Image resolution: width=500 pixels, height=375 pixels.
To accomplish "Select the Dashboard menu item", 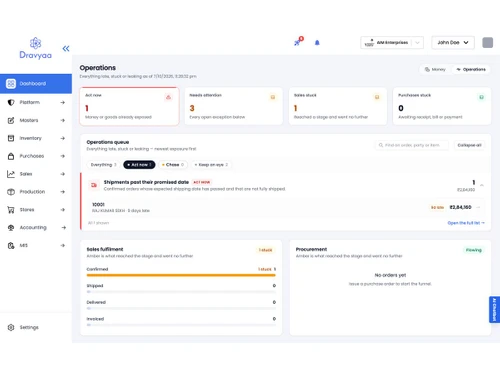I will pyautogui.click(x=36, y=83).
